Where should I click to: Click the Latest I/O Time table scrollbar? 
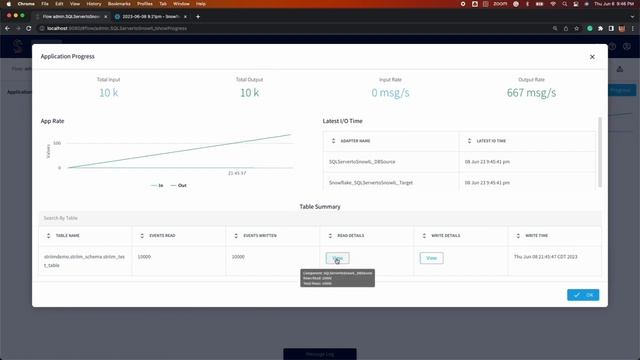coord(600,152)
